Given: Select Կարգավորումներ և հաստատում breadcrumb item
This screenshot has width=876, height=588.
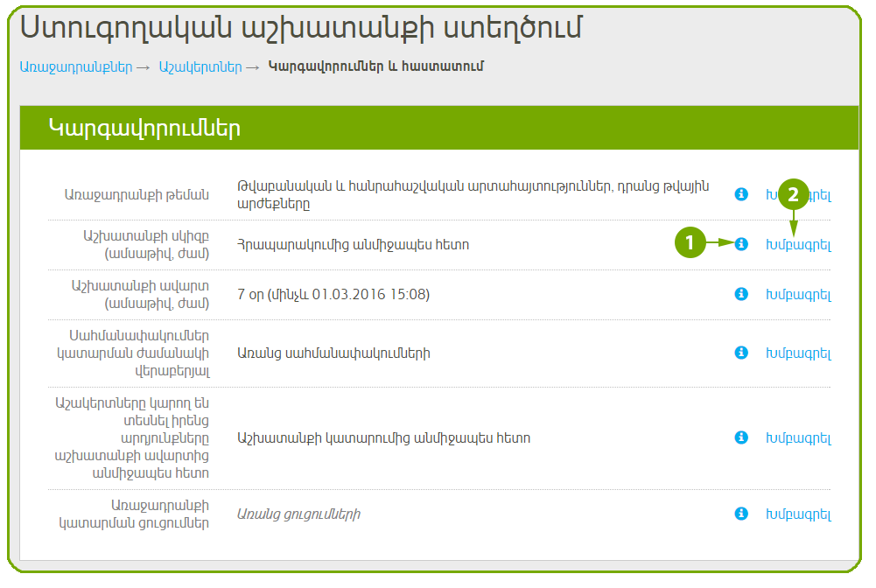Looking at the screenshot, I should [375, 67].
